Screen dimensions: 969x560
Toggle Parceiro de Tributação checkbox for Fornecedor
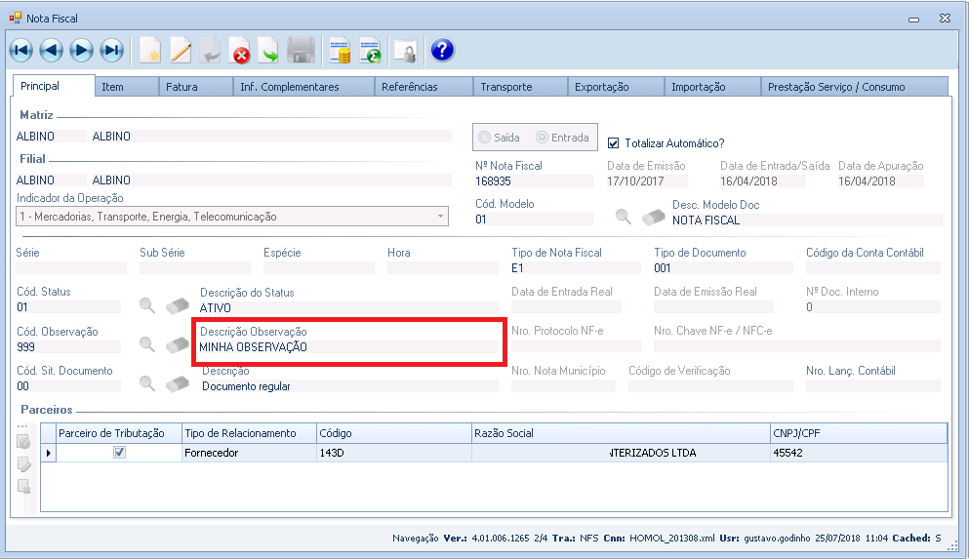[119, 453]
